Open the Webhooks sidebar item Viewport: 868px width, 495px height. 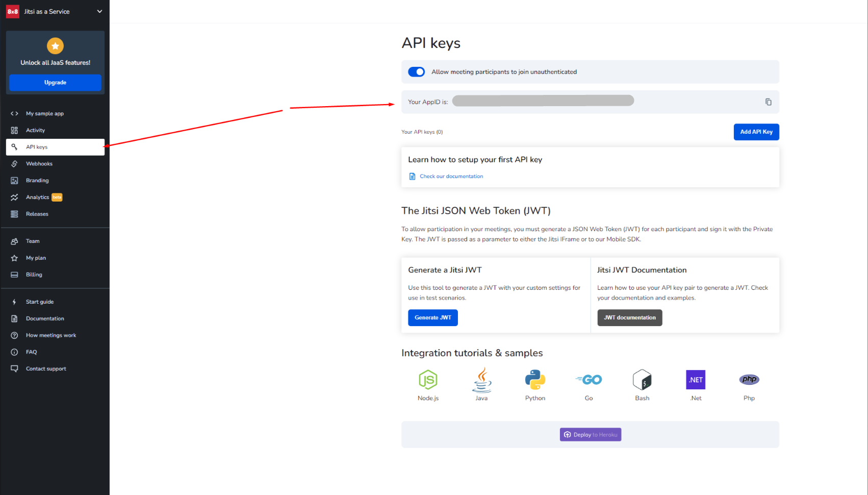tap(39, 164)
